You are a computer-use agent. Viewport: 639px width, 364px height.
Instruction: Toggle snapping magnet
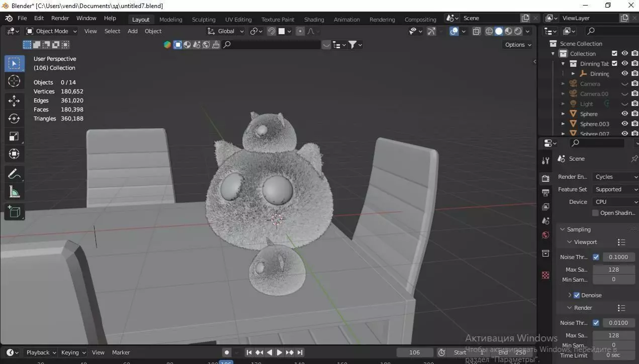pyautogui.click(x=271, y=31)
